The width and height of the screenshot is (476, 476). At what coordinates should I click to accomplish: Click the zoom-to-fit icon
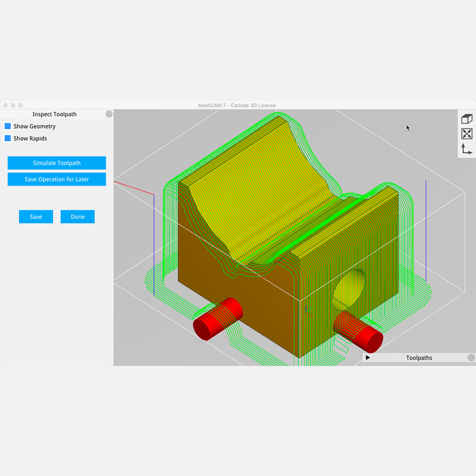pyautogui.click(x=467, y=134)
